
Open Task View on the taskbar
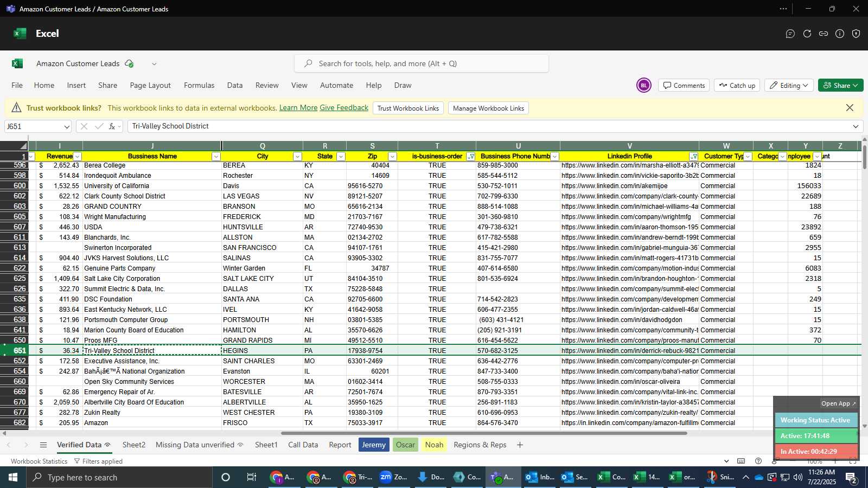click(x=252, y=477)
